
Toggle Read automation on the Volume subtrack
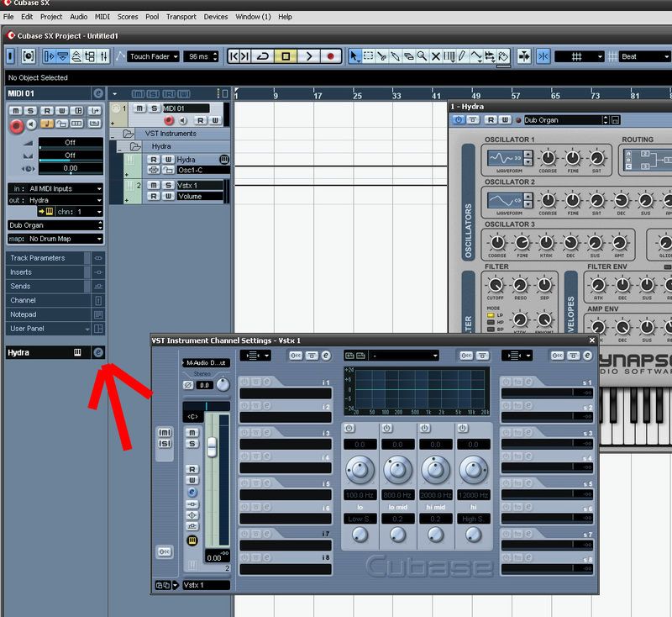click(154, 197)
